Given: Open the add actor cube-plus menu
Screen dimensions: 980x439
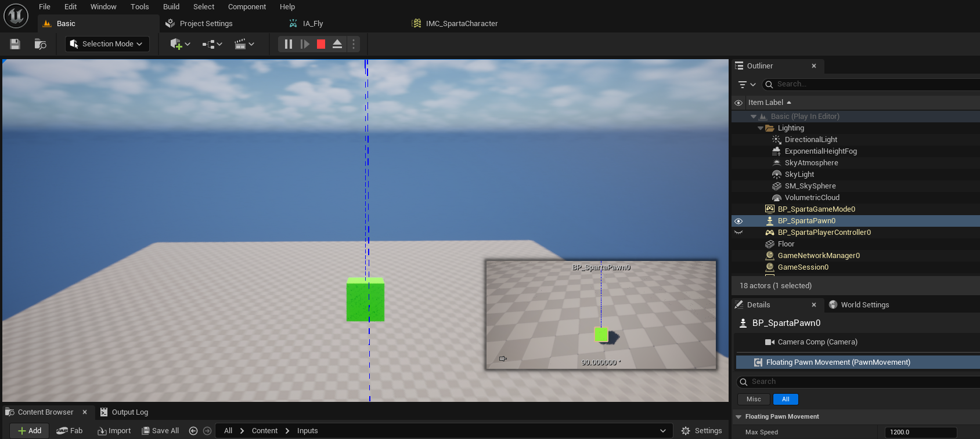Looking at the screenshot, I should pyautogui.click(x=180, y=44).
